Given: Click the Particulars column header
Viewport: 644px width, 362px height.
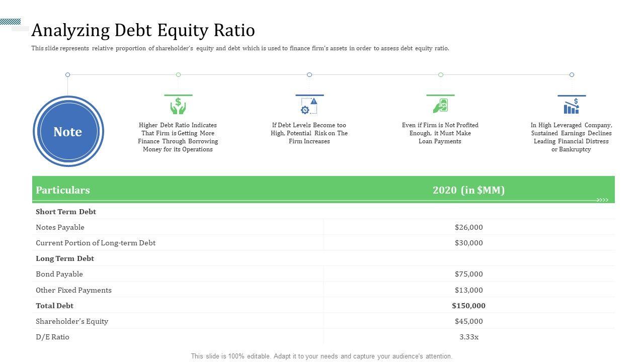Looking at the screenshot, I should [x=63, y=190].
